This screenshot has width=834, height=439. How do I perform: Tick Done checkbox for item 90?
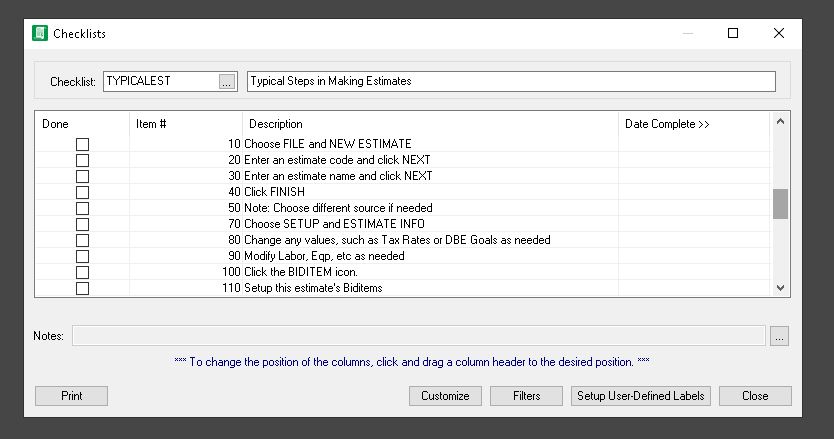click(x=82, y=256)
